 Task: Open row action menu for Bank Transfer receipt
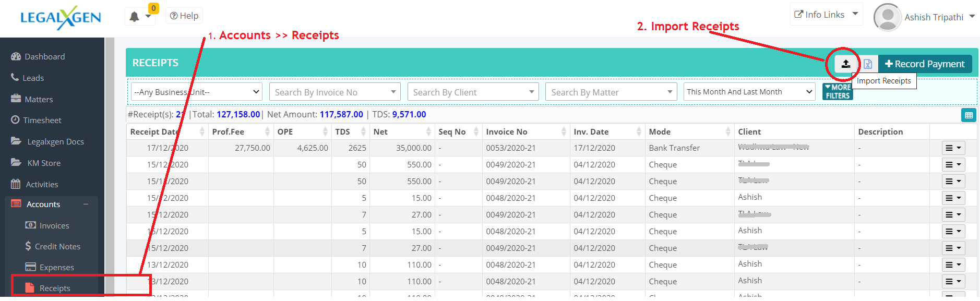coord(953,148)
